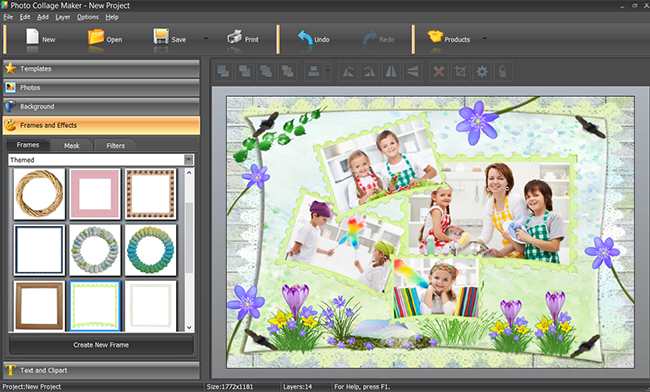Click the bring to front layer icon
The image size is (650, 392).
223,72
